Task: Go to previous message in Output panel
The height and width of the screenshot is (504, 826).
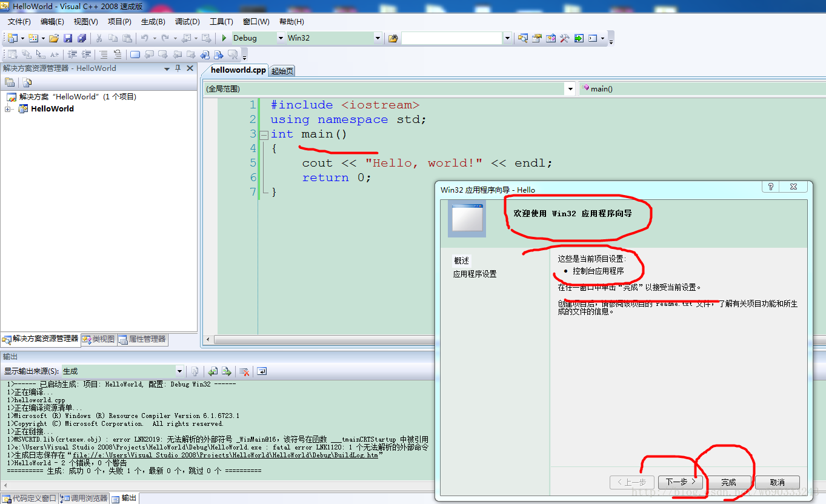Action: [213, 371]
